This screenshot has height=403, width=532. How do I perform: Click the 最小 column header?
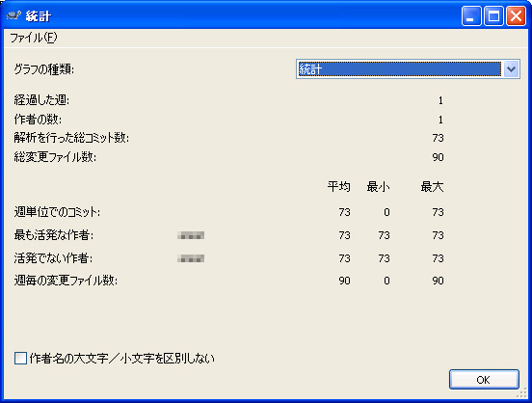[378, 186]
